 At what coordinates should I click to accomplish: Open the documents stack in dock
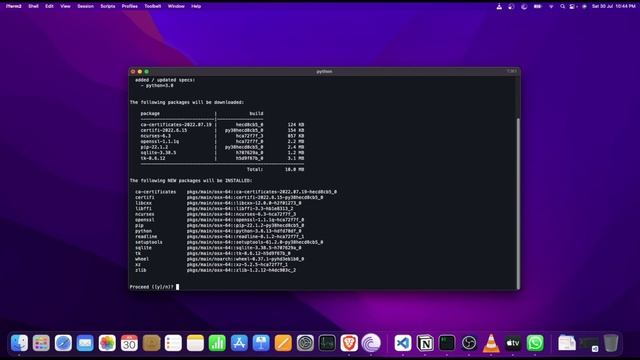click(567, 343)
